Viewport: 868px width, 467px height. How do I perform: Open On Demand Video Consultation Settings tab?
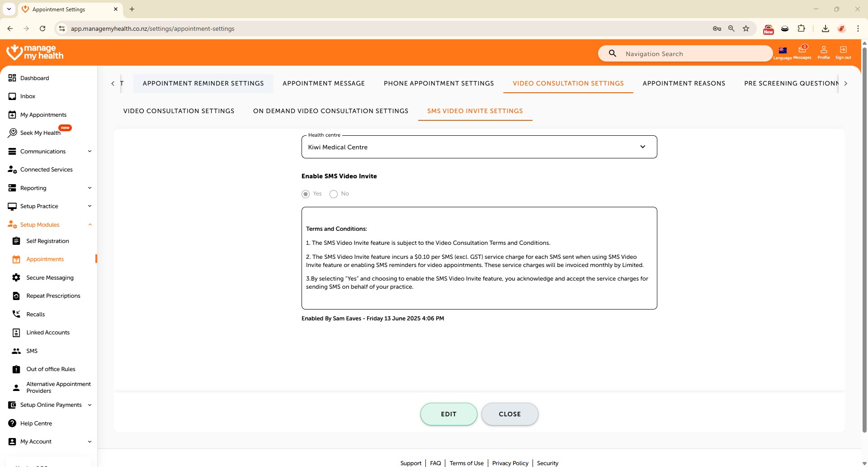pos(330,111)
